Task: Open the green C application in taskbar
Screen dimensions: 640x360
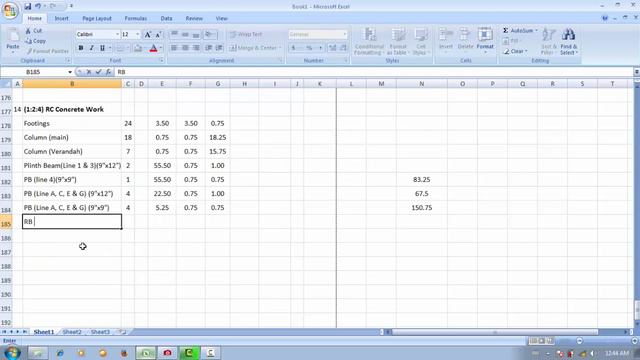Action: [189, 353]
